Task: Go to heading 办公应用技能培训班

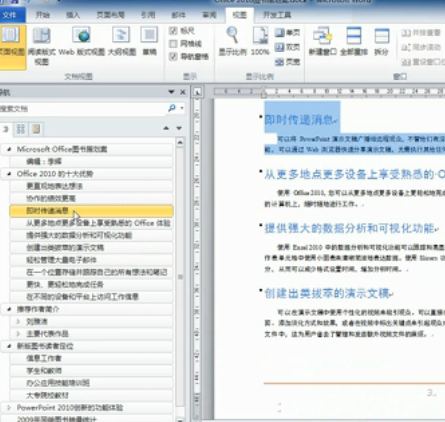Action: (91, 383)
